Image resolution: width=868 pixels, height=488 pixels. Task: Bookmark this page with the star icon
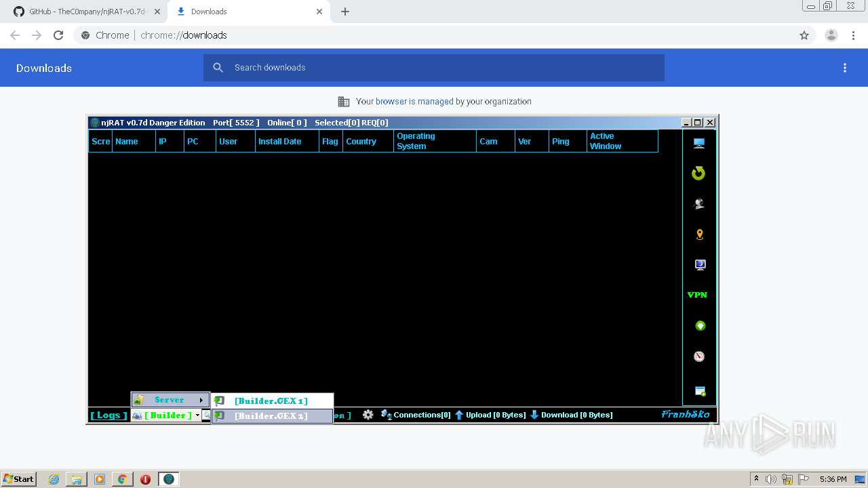pos(804,35)
